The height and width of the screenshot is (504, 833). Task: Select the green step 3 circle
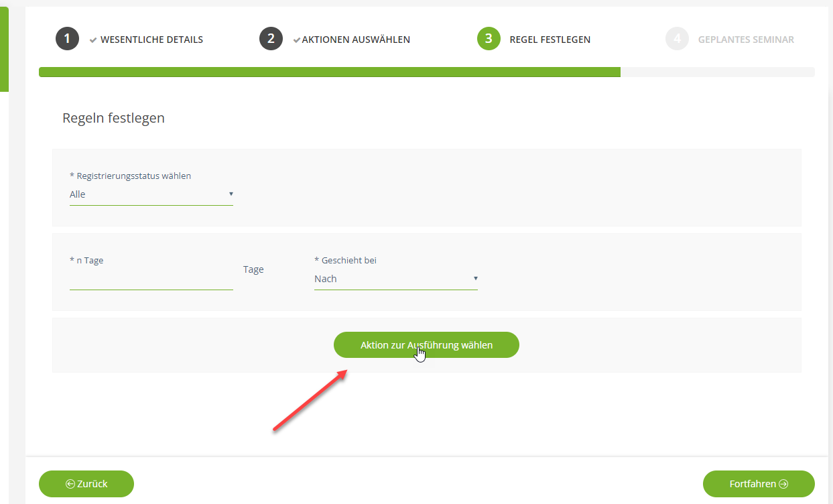click(489, 39)
